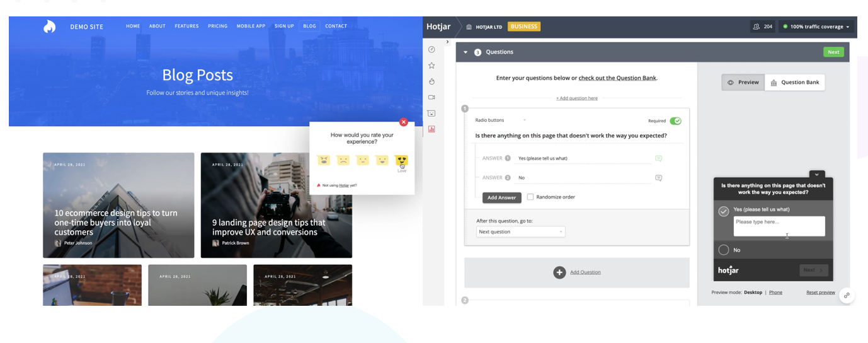Click the Please type here textbox in the preview

tap(779, 226)
